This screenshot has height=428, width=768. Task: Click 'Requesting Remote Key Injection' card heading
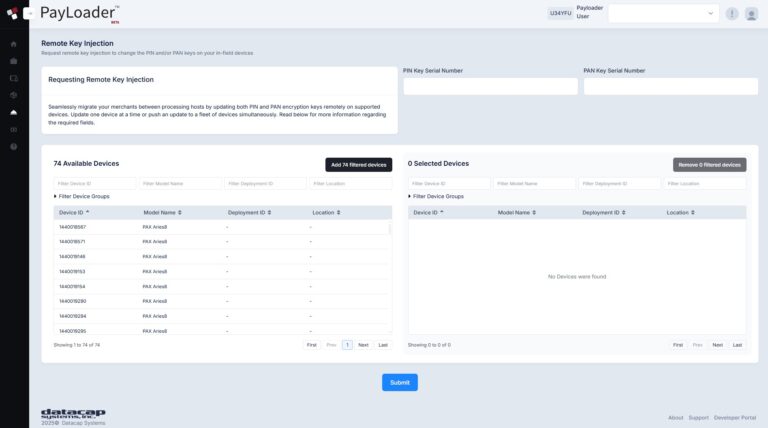(x=101, y=79)
